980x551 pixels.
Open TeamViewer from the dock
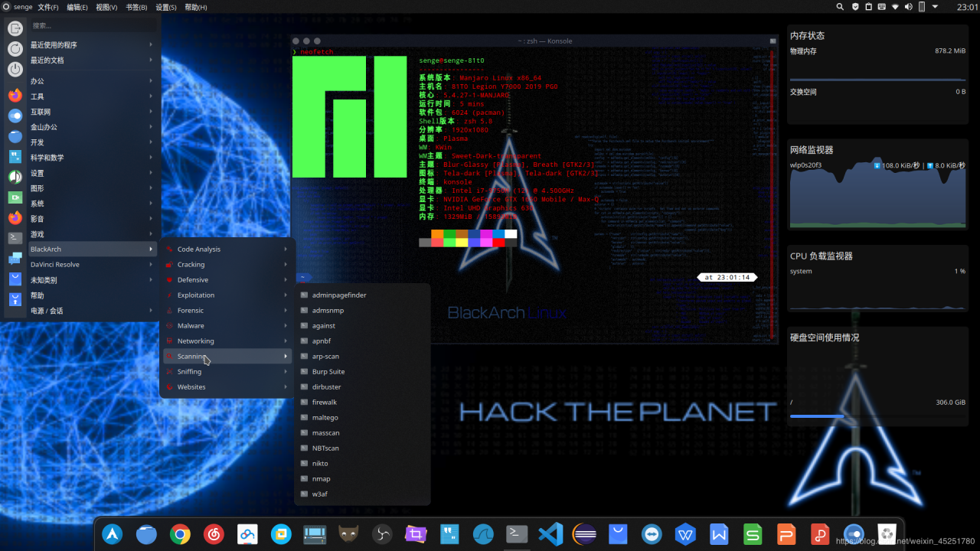(652, 534)
